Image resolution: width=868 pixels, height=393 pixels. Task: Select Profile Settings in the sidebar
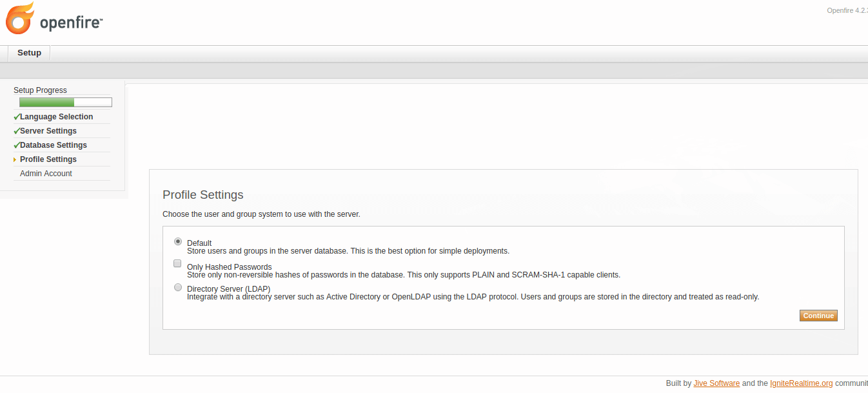pos(48,159)
